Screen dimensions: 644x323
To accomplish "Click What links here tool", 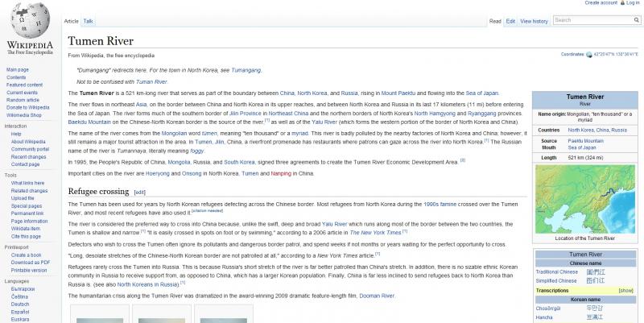I will (x=27, y=183).
